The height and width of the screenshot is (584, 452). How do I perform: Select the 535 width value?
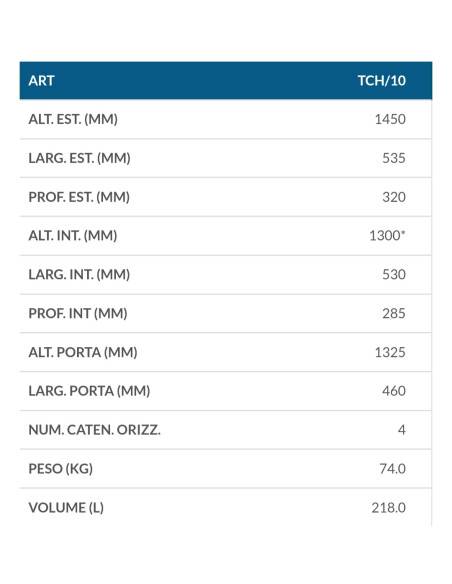(x=394, y=158)
